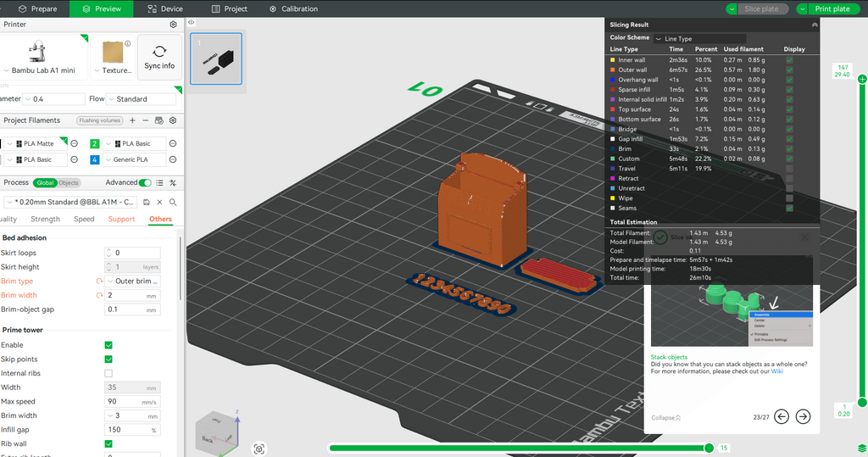Image resolution: width=868 pixels, height=457 pixels.
Task: Open Project Filaments settings gear
Action: coord(173,120)
